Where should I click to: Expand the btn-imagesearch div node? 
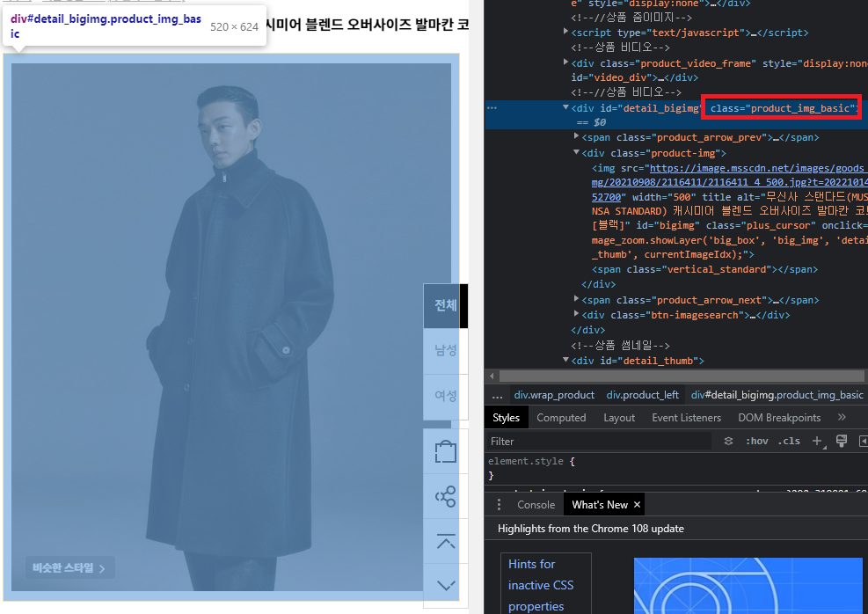[x=576, y=314]
